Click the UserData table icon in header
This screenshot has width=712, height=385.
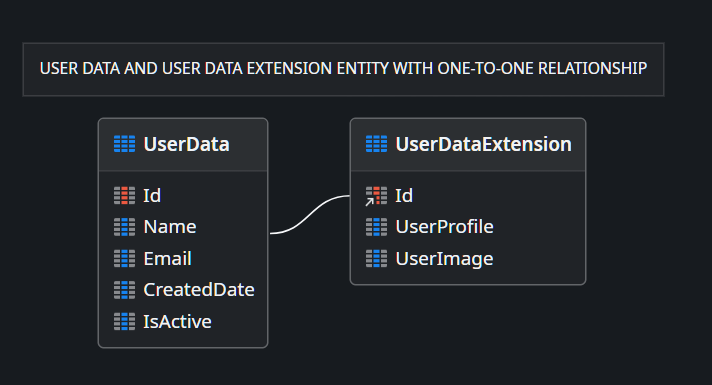[124, 144]
